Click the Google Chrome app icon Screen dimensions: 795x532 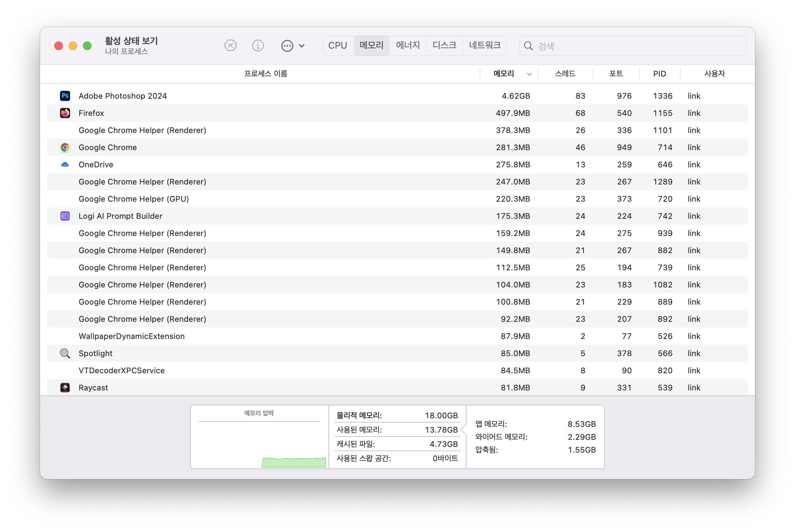pos(65,147)
